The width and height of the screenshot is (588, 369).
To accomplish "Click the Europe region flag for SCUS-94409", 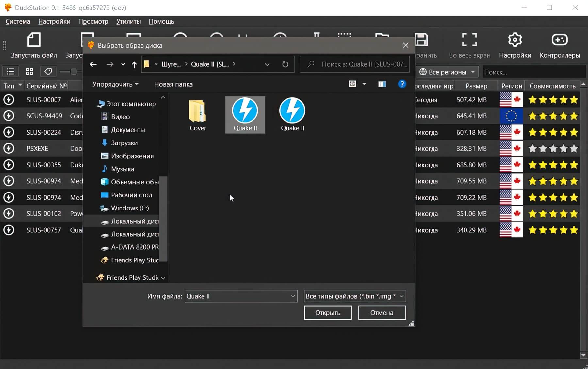I will [x=511, y=116].
